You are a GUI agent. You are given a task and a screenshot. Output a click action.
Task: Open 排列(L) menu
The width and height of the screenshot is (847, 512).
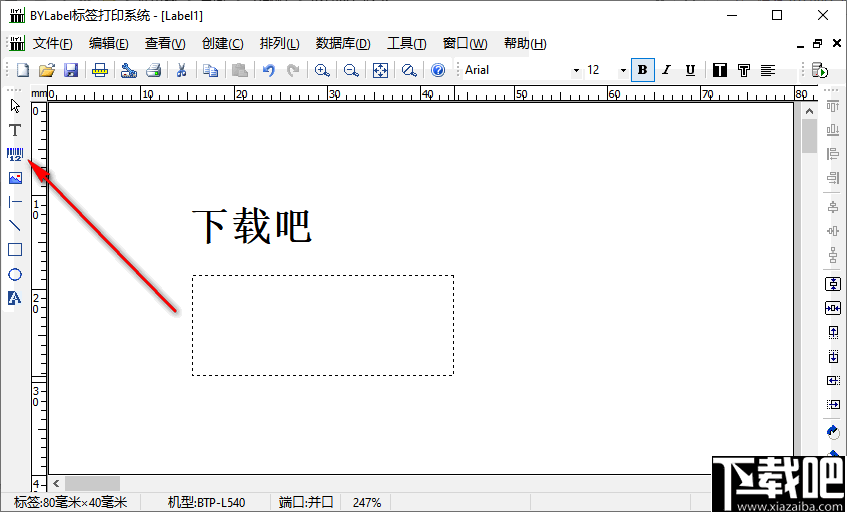coord(279,44)
